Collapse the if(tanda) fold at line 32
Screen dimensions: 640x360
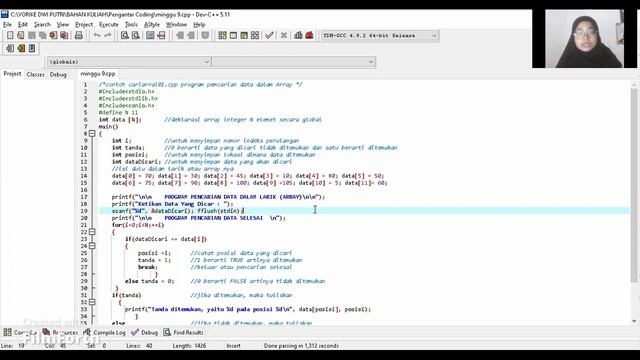[92, 302]
